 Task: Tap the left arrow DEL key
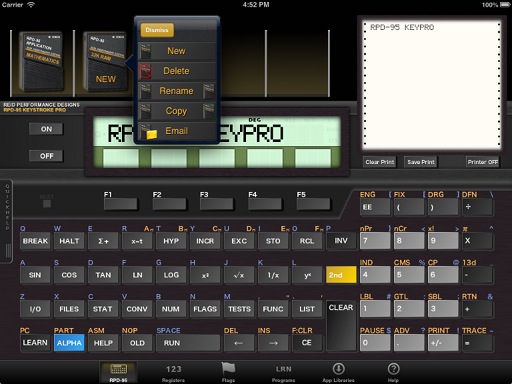(238, 343)
